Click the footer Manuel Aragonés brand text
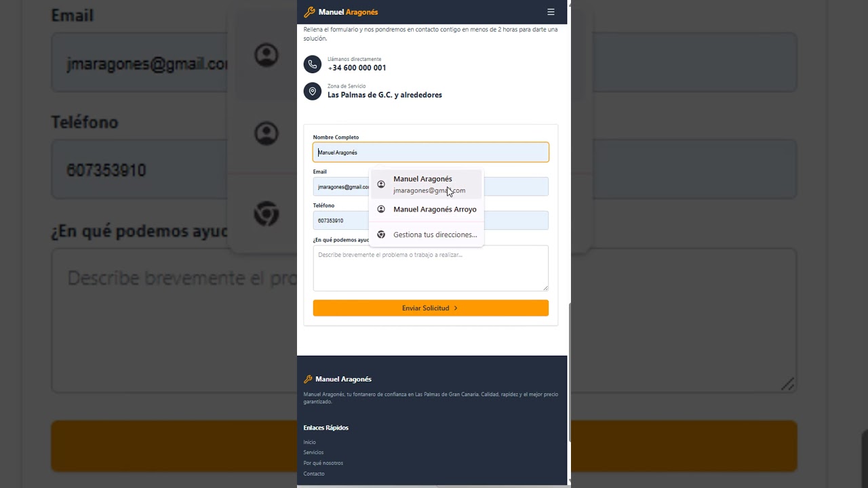Viewport: 868px width, 488px height. pos(343,379)
